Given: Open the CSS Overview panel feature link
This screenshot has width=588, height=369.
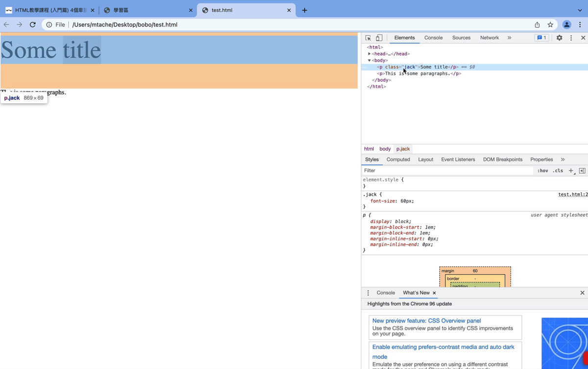Looking at the screenshot, I should point(426,321).
